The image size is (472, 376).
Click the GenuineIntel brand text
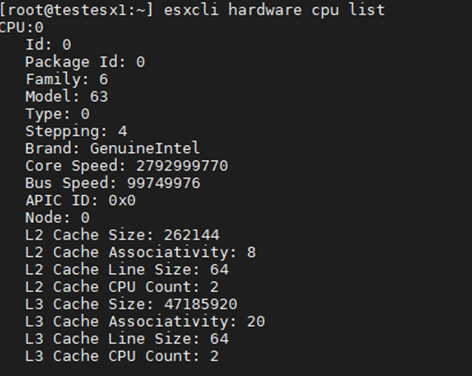145,148
